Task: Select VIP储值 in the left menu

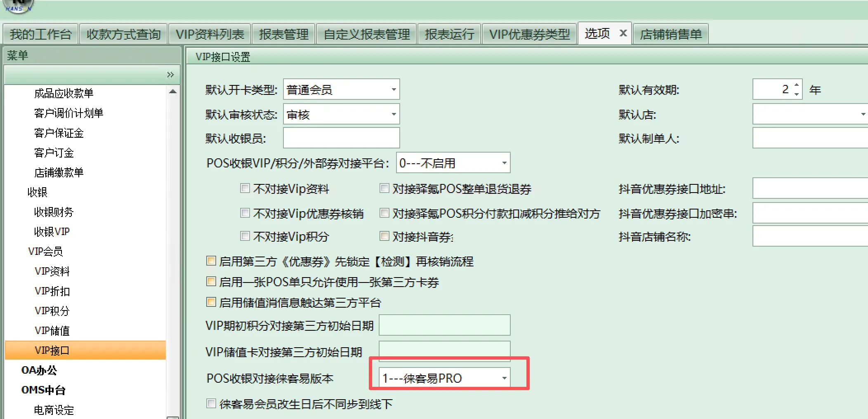Action: coord(52,330)
